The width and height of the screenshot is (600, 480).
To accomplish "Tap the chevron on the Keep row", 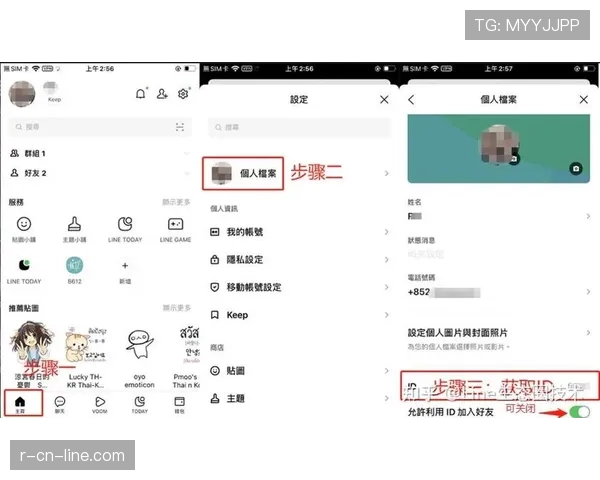I will tap(386, 315).
